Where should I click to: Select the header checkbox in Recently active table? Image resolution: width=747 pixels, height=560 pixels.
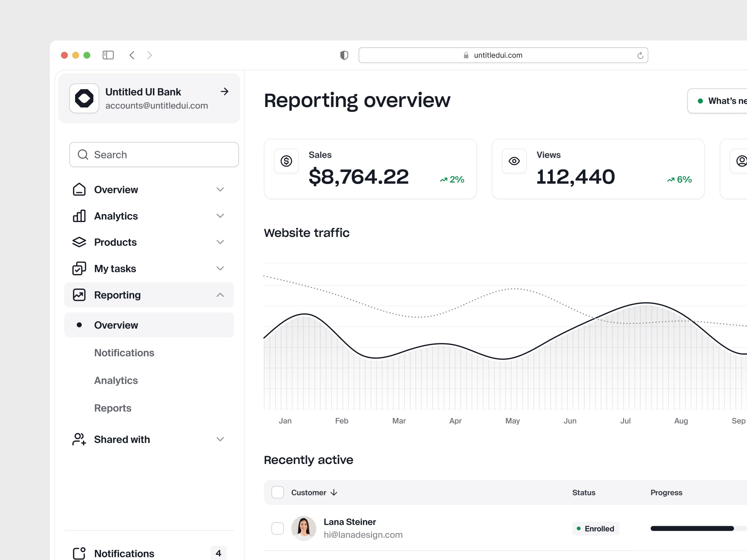[277, 492]
